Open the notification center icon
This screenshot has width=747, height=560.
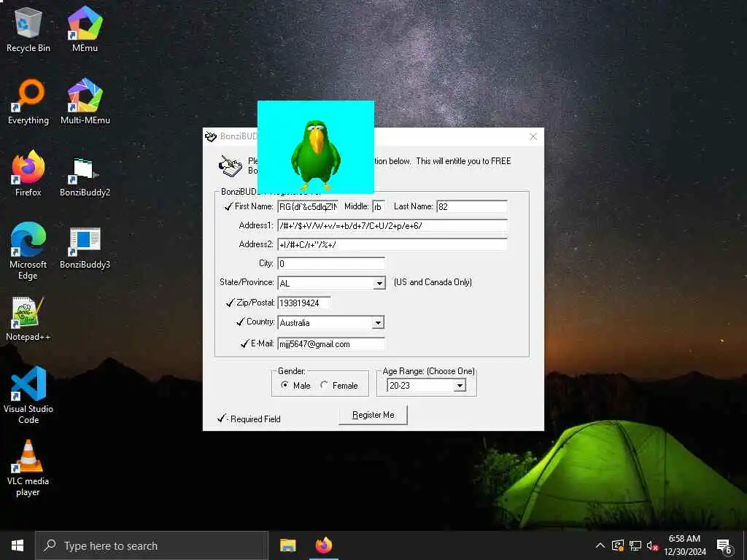[x=724, y=547]
